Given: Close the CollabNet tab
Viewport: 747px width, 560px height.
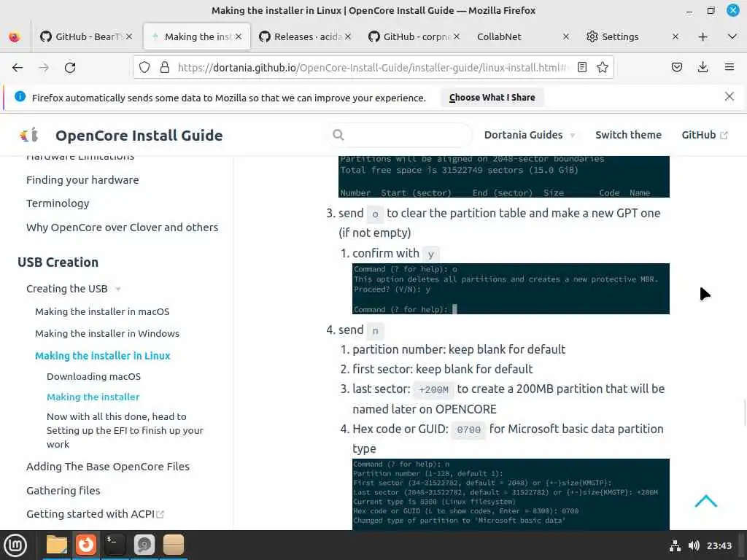Looking at the screenshot, I should 565,36.
